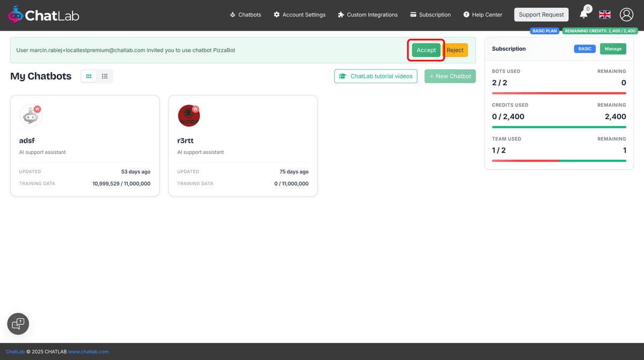Screen dimensions: 644x360
Task: Open ChatLab tutorial videos
Action: [375, 76]
